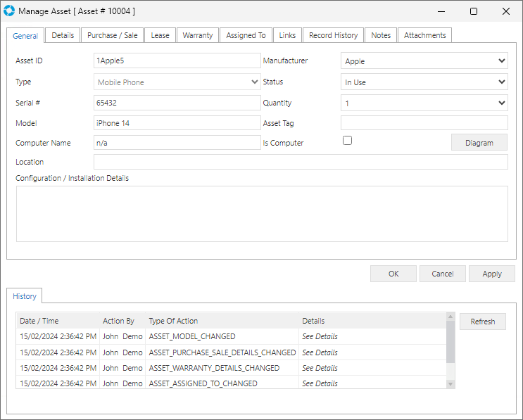Refresh the history list

[482, 322]
